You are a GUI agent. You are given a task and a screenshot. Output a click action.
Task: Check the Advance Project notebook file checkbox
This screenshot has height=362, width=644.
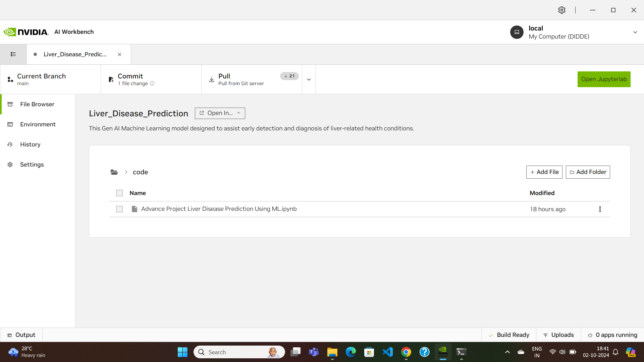coord(119,209)
